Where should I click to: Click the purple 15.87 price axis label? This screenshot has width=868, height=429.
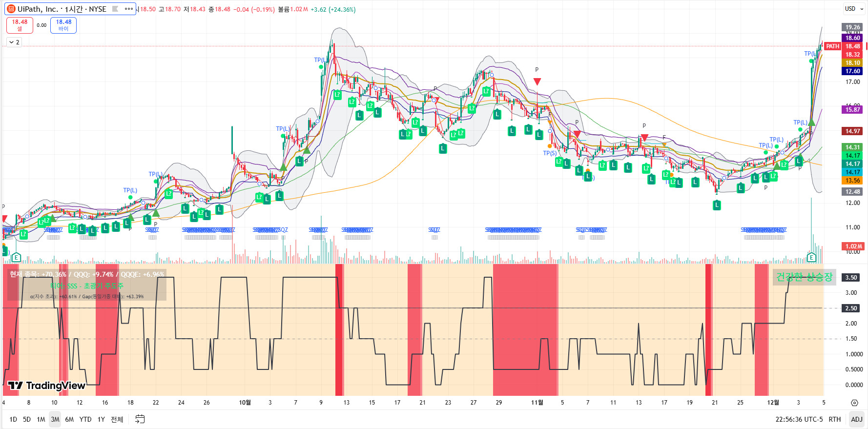852,110
